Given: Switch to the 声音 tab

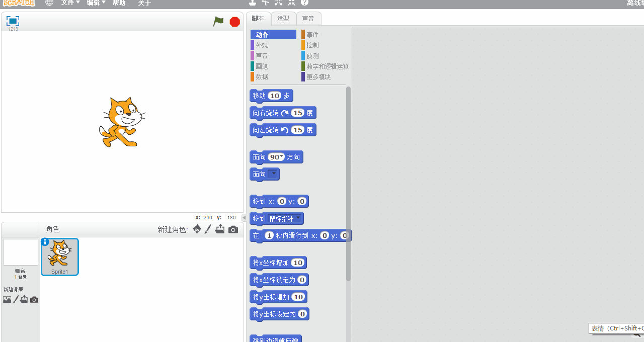Looking at the screenshot, I should (308, 19).
